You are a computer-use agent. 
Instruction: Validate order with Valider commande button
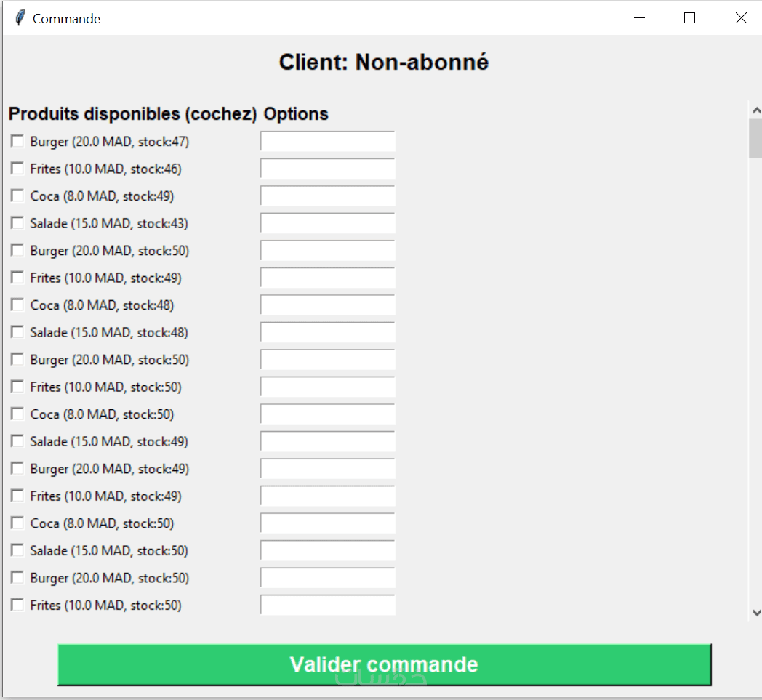click(385, 664)
